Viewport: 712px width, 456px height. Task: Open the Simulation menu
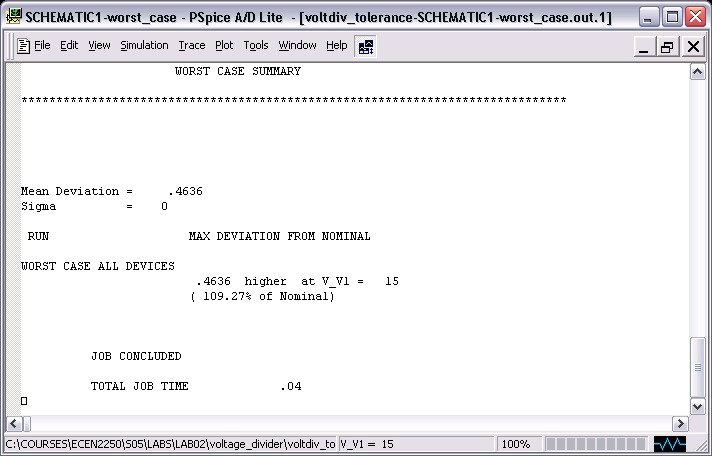click(x=144, y=45)
